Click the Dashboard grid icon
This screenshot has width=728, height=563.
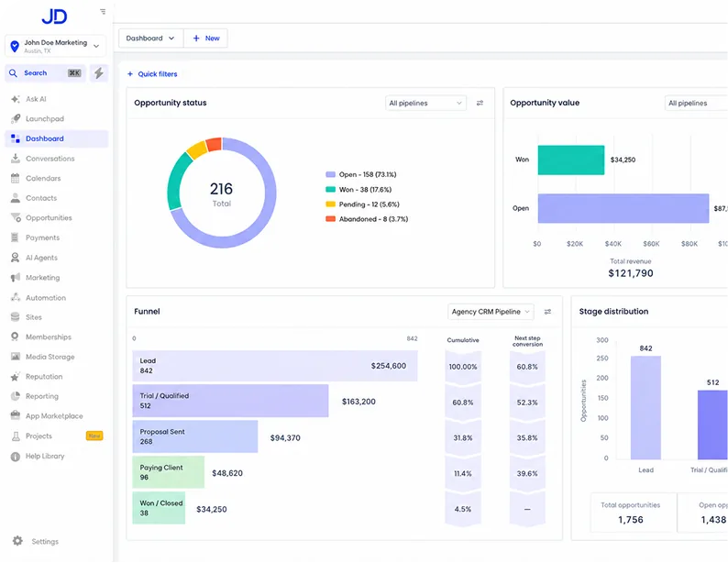point(16,138)
